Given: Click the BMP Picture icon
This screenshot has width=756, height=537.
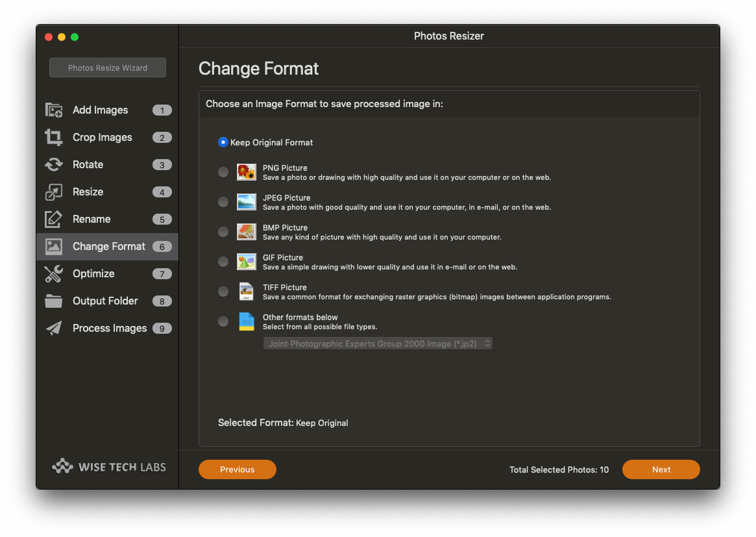Looking at the screenshot, I should [247, 232].
